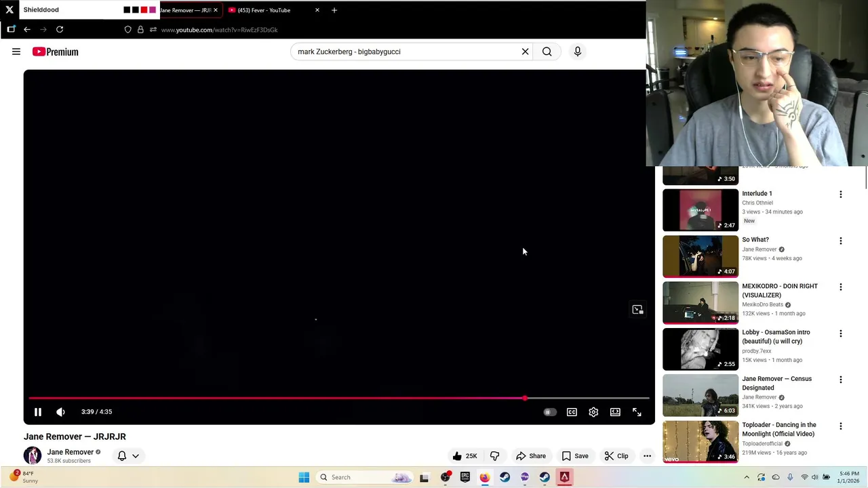Open more actions ellipsis under video
The width and height of the screenshot is (868, 488).
647,456
